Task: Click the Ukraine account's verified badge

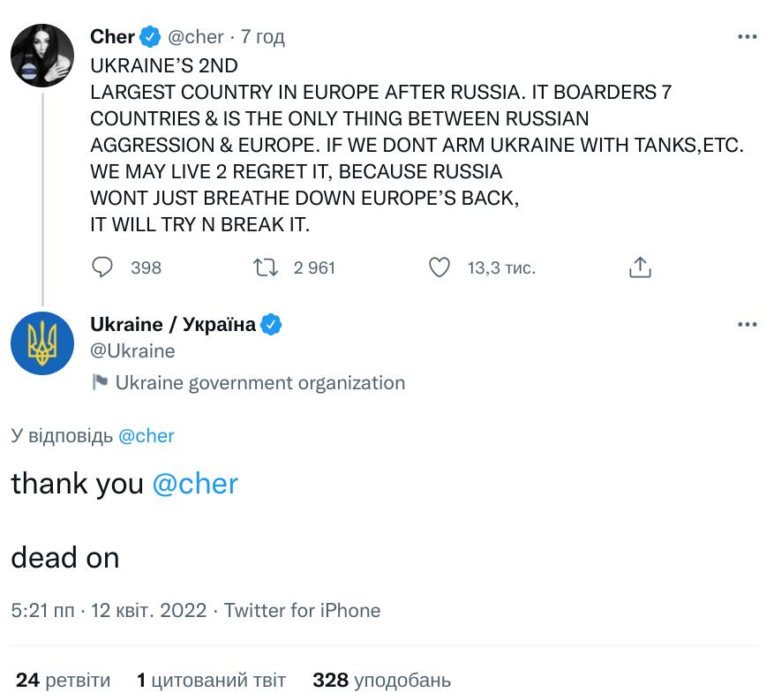Action: pos(271,325)
